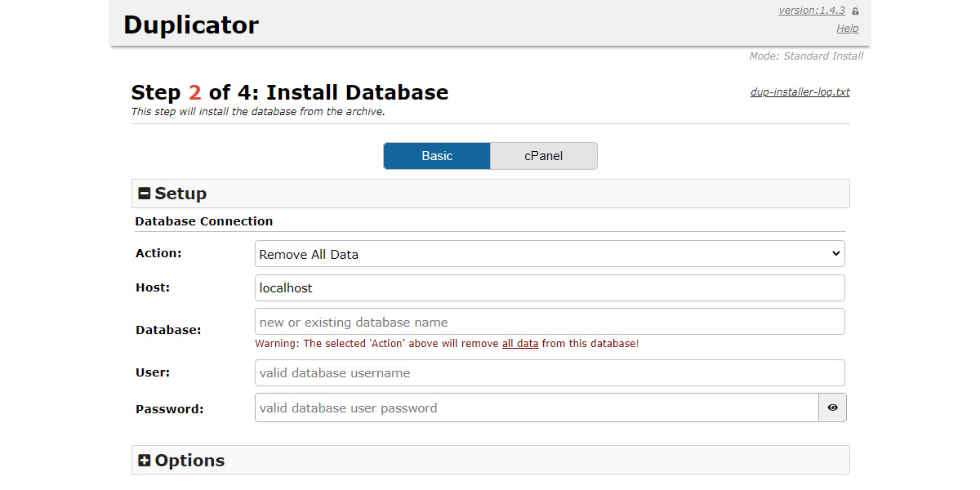Toggle password visibility with the eye icon
980x490 pixels.
tap(832, 408)
